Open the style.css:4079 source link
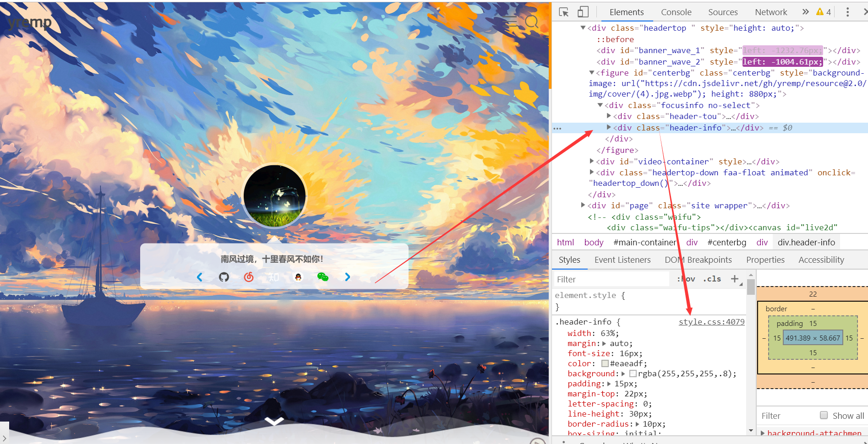868x444 pixels. pyautogui.click(x=712, y=322)
